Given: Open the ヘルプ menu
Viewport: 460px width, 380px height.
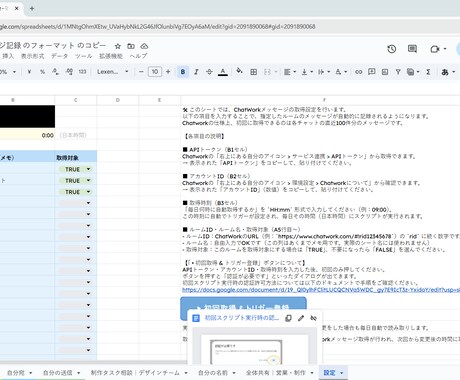Looking at the screenshot, I should coord(138,56).
